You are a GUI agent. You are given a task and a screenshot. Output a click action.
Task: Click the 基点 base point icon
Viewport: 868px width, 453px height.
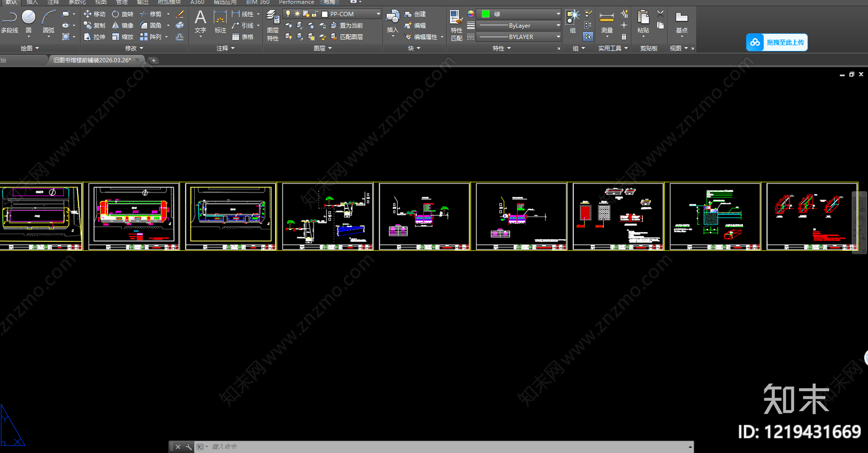point(681,22)
